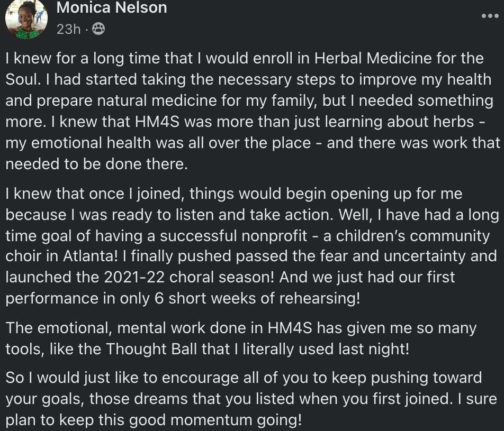Image resolution: width=504 pixels, height=431 pixels.
Task: Click the paragraph starting 'So I would just like'
Action: pos(251,399)
